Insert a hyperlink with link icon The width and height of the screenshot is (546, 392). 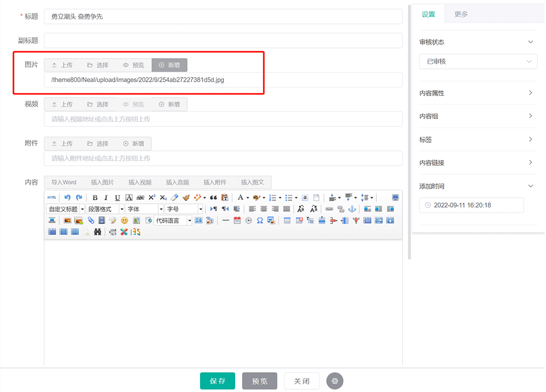click(x=329, y=209)
